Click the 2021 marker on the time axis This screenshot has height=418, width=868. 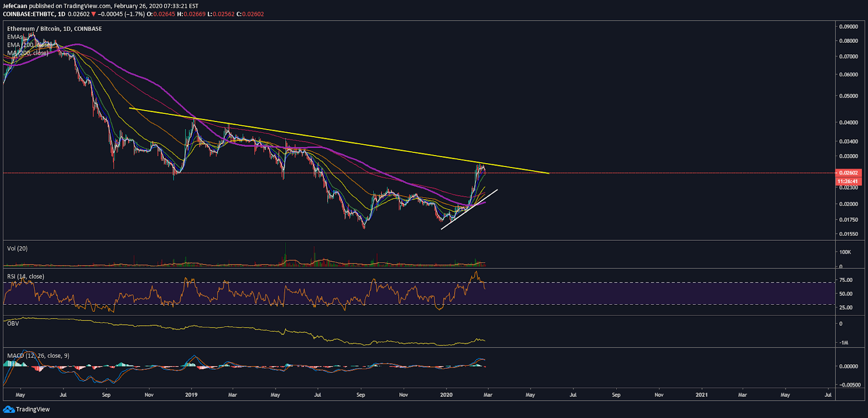click(701, 395)
